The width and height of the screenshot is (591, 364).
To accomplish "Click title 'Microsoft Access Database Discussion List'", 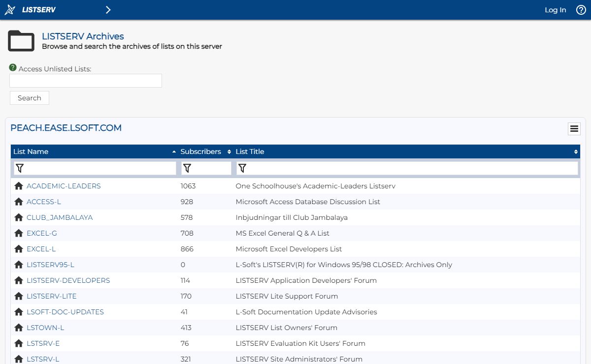I will pos(308,202).
